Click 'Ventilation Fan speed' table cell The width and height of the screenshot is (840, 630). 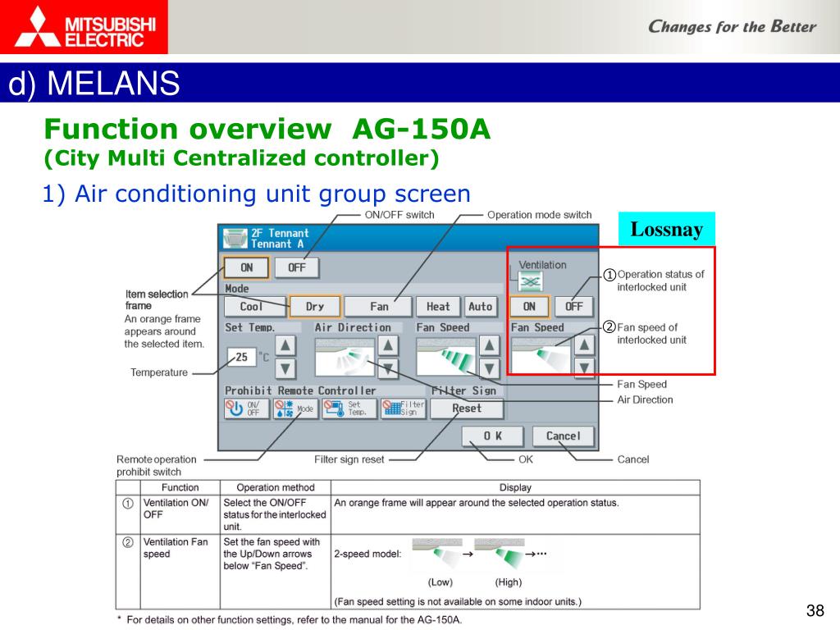click(180, 572)
